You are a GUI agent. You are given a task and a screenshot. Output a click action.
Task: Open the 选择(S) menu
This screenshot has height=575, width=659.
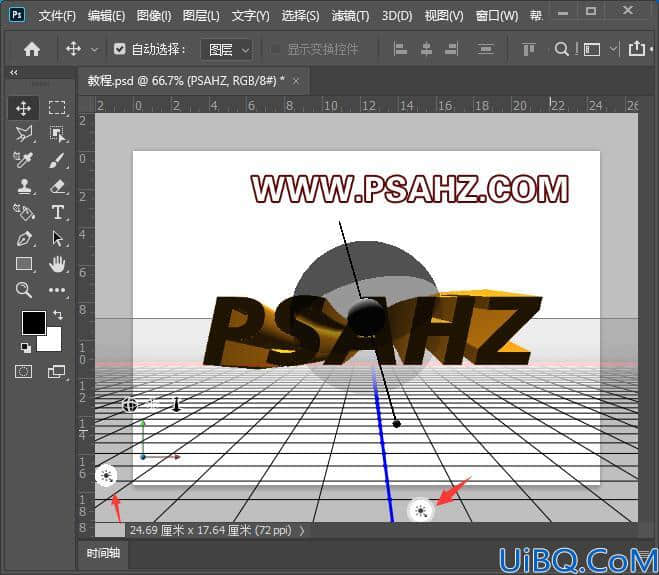tap(300, 16)
